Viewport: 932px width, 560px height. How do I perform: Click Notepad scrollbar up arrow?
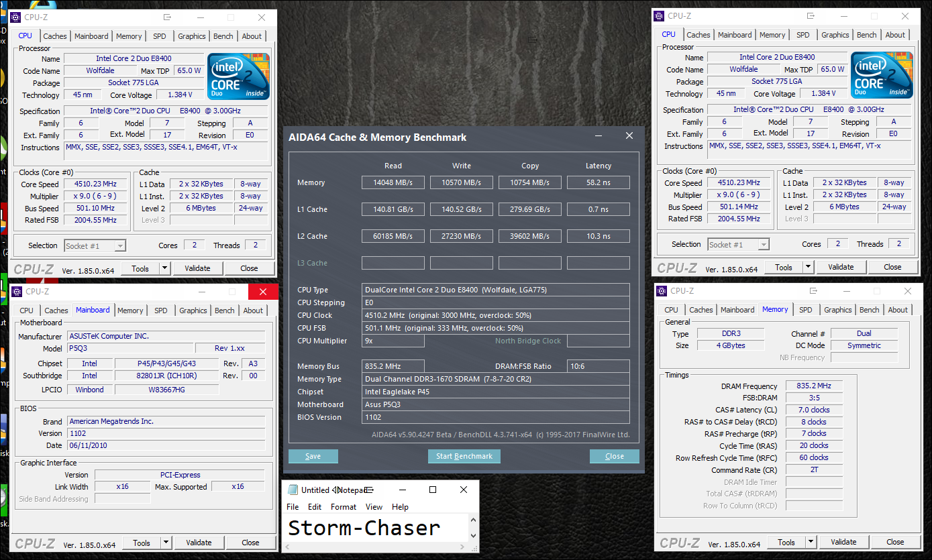[x=474, y=520]
